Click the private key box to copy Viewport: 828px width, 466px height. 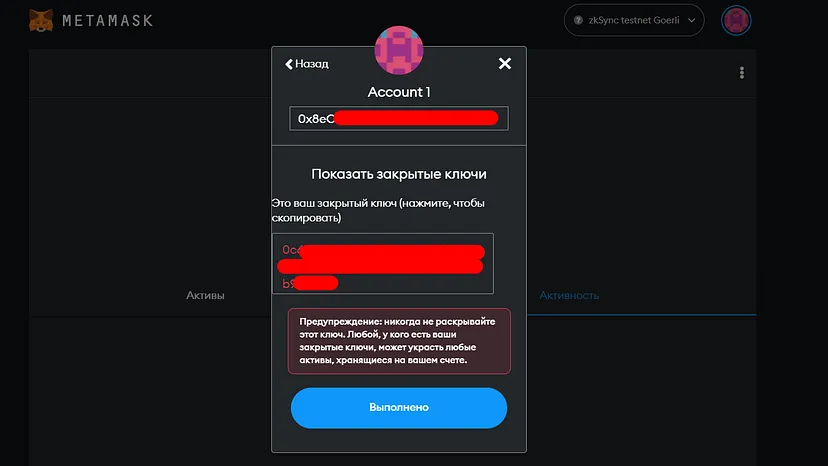[383, 263]
